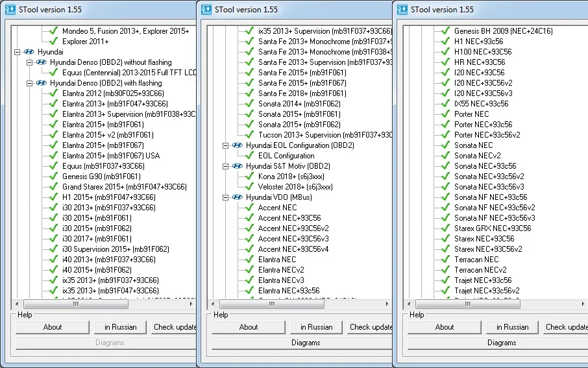Image resolution: width=588 pixels, height=368 pixels.
Task: Click in Russian button in middle window
Action: 317,327
